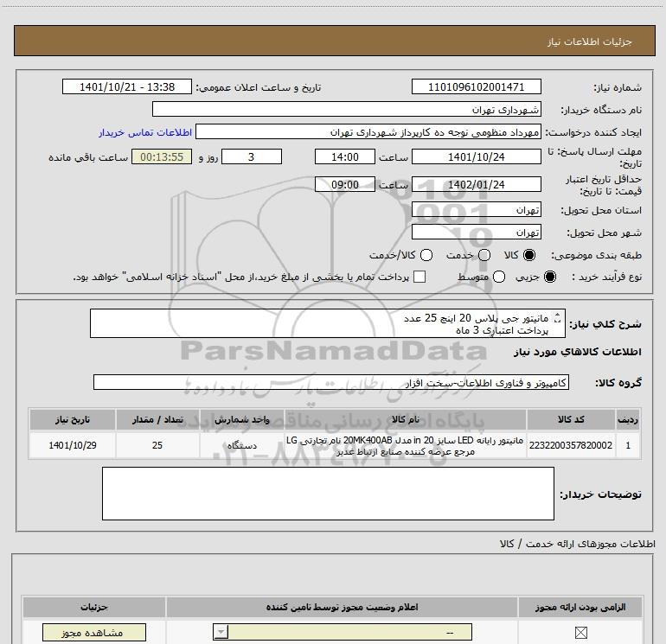Click the 'نام کالا' column header
The image size is (666, 644).
405,419
